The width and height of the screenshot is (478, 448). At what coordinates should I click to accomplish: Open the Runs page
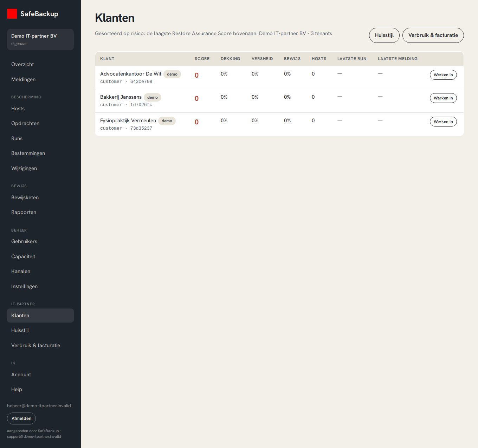[x=40, y=138]
